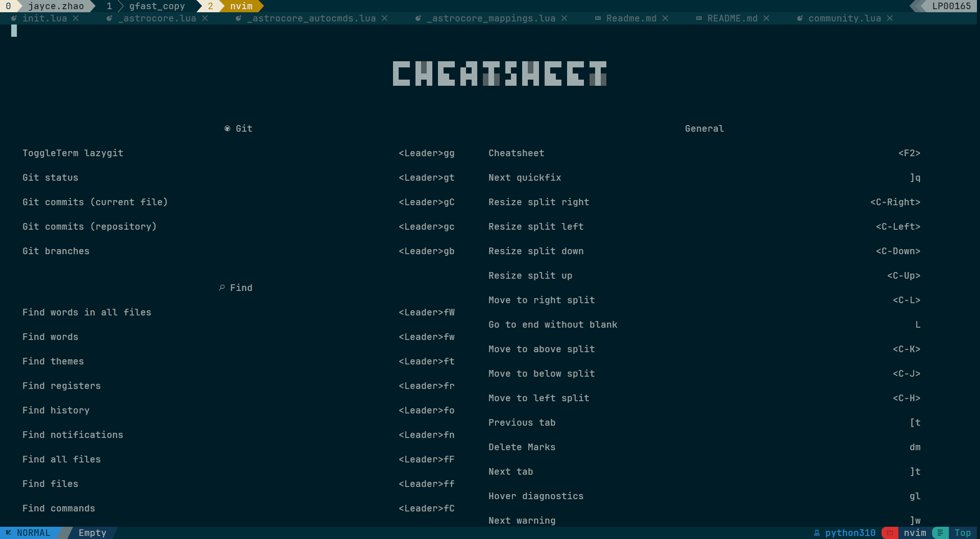The height and width of the screenshot is (539, 980).
Task: Click the <Leader>gg keybinding
Action: [427, 153]
